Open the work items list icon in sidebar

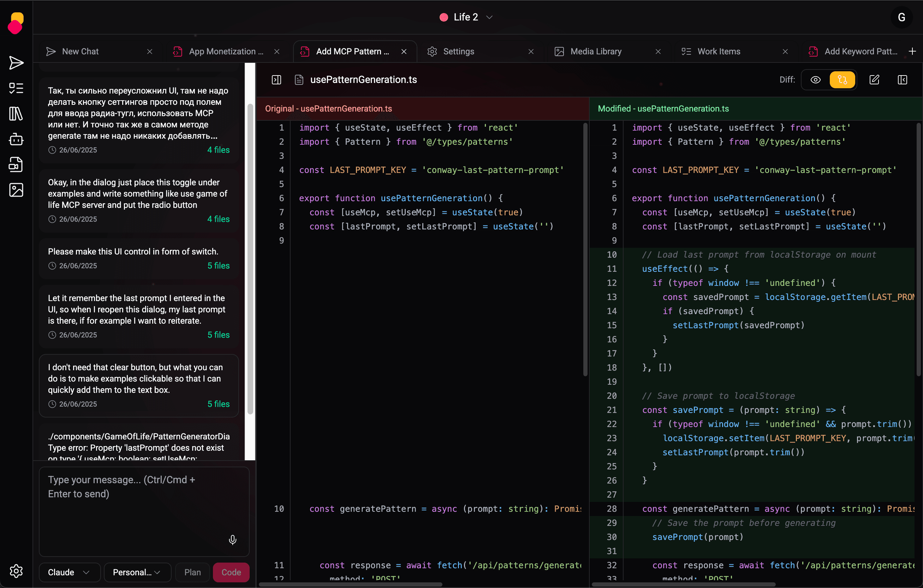point(16,88)
